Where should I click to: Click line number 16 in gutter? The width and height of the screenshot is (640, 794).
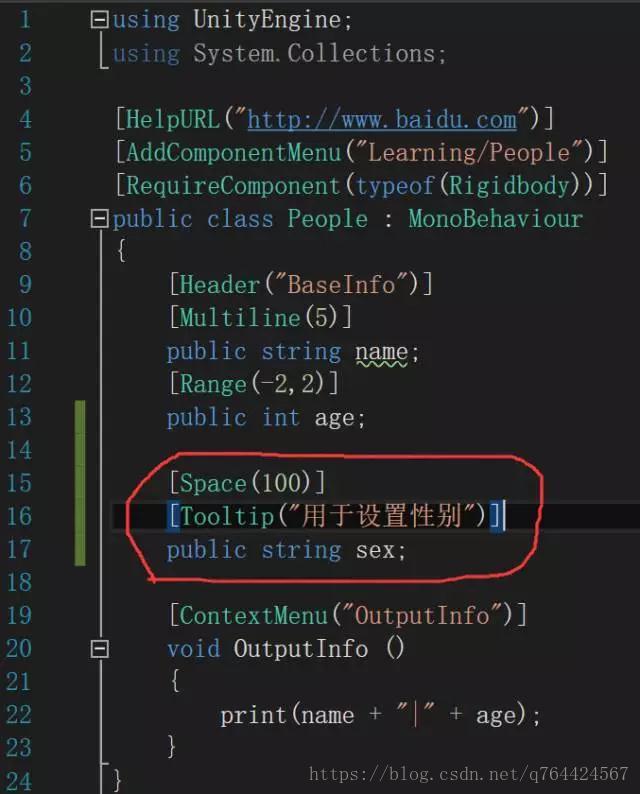coord(19,517)
